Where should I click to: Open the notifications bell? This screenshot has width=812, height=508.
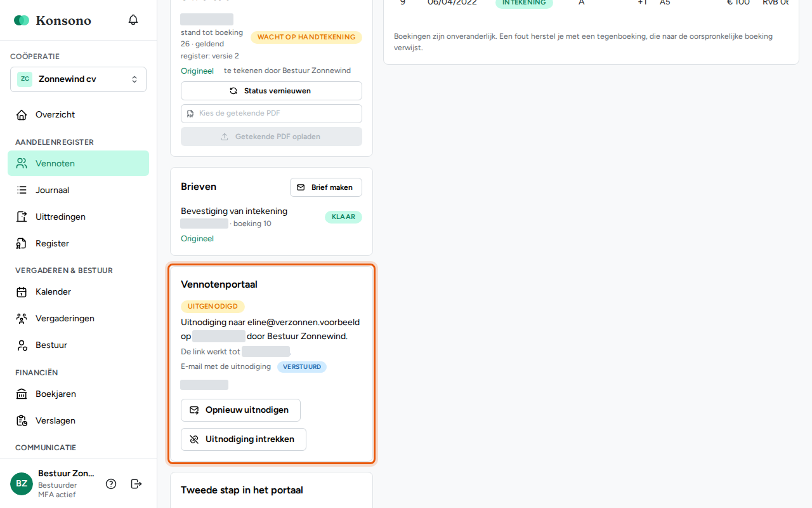coord(133,20)
